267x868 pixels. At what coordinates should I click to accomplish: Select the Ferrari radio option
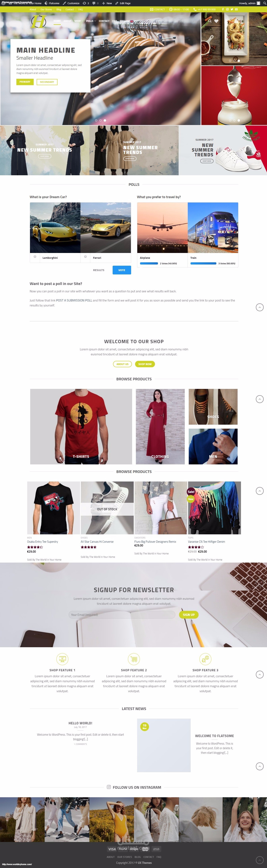[85, 257]
